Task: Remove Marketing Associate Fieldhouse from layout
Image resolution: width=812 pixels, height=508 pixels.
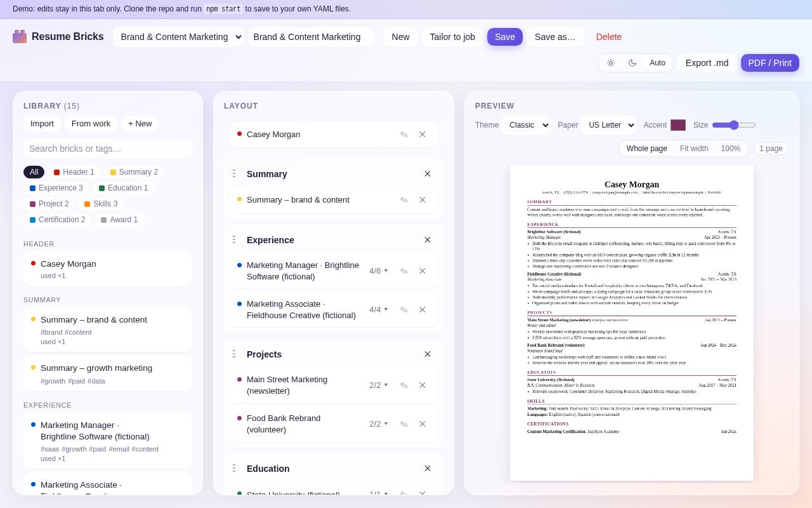Action: 422,310
